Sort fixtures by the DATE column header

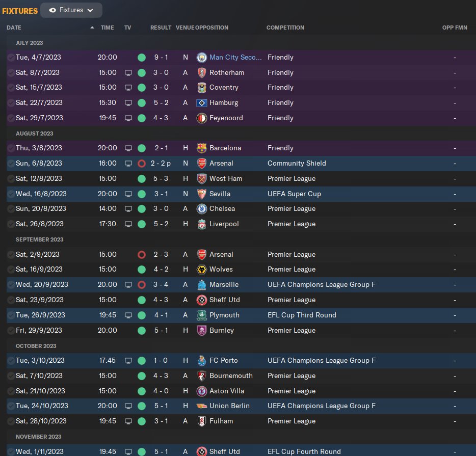[14, 28]
